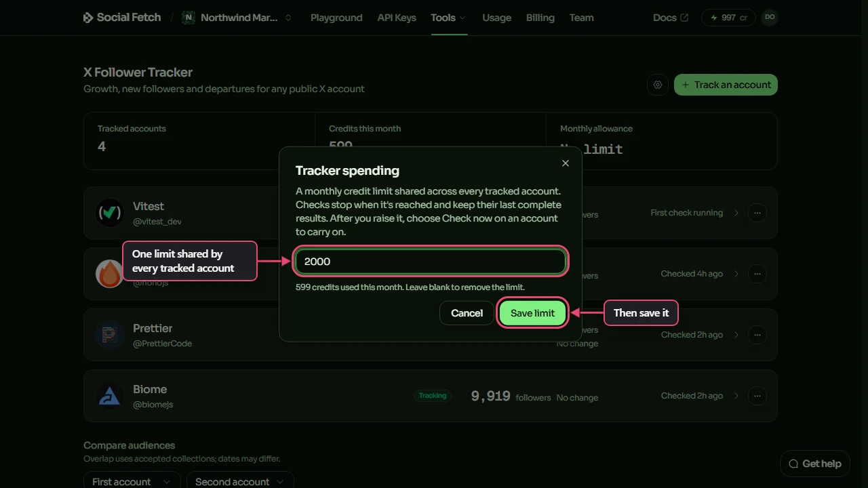
Task: Go to the Team tab
Action: click(581, 18)
